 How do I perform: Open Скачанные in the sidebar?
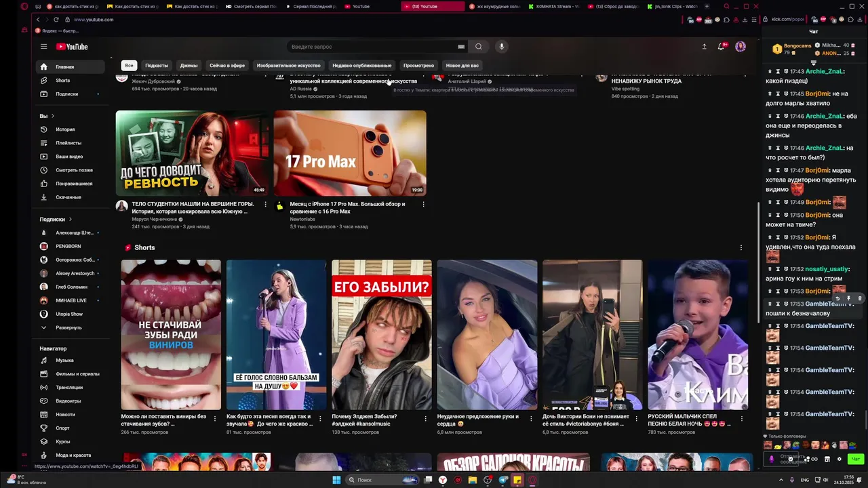pos(71,197)
